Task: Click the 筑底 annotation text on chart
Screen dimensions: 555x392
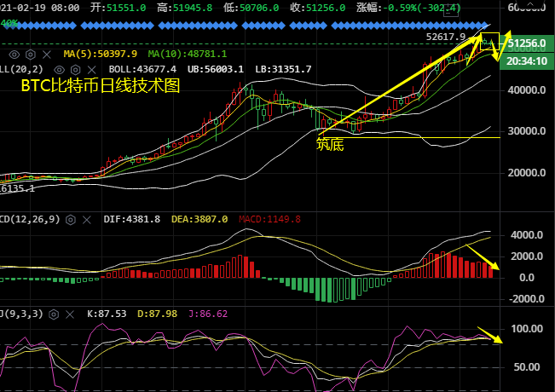Action: (329, 145)
